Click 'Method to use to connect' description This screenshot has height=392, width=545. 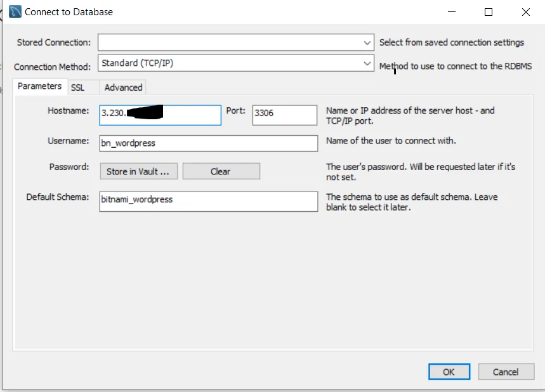(x=456, y=66)
